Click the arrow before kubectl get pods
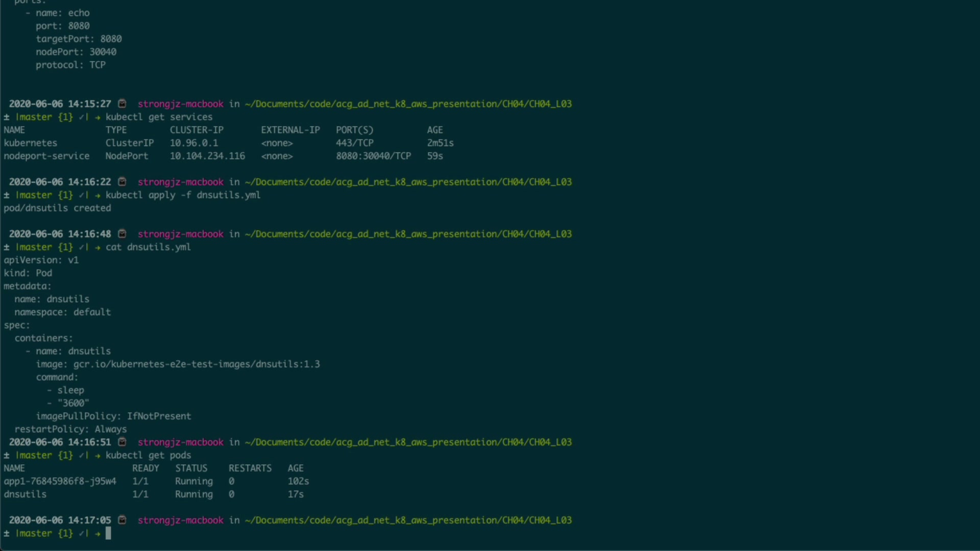Image resolution: width=980 pixels, height=551 pixels. click(97, 455)
